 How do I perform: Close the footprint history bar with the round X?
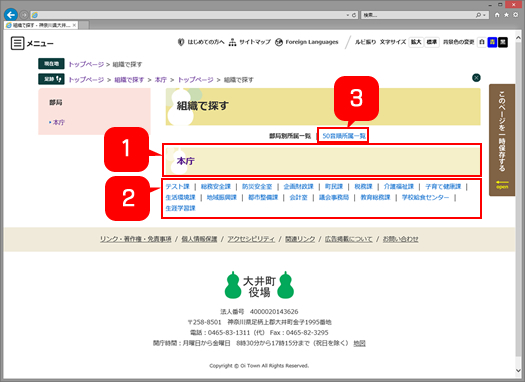point(476,78)
